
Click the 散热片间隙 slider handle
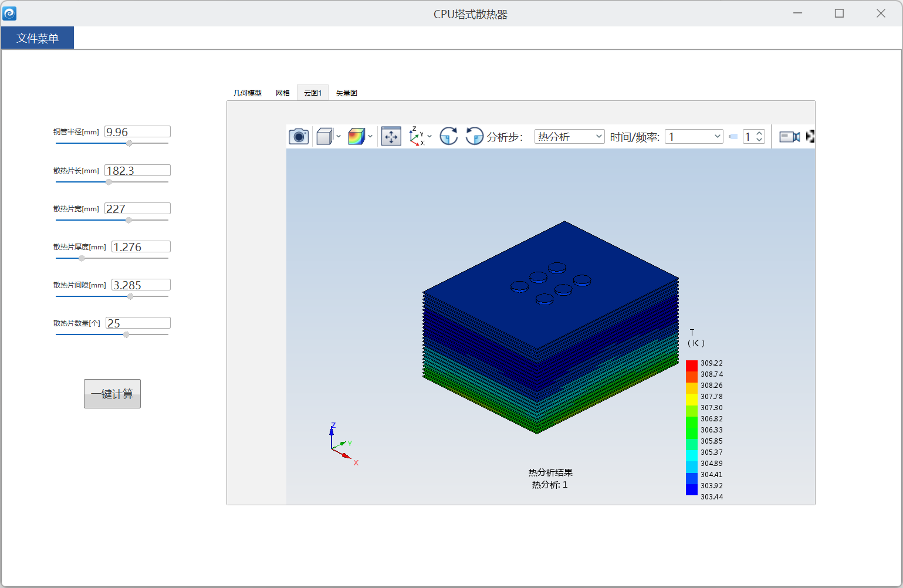click(x=130, y=296)
